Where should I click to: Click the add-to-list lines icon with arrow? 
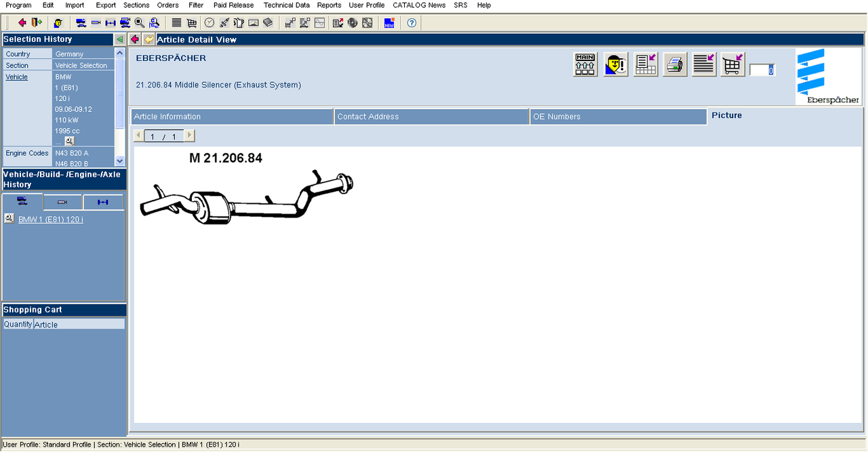tap(704, 65)
